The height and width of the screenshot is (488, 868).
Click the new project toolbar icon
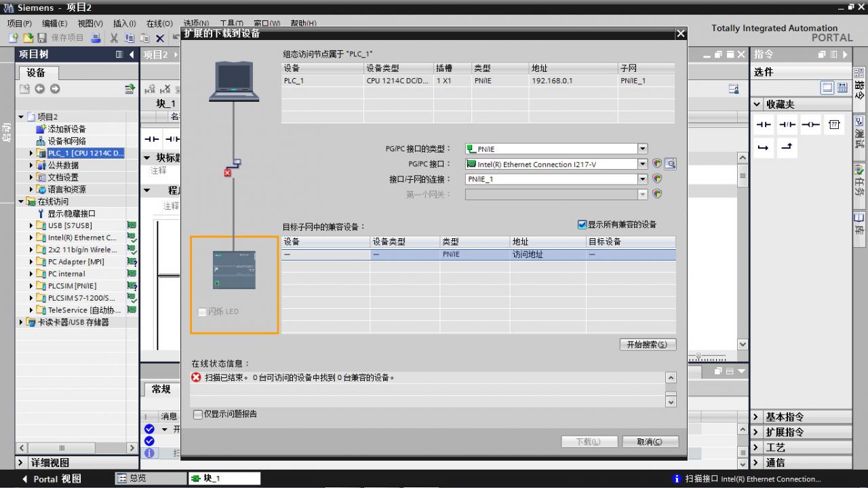coord(13,38)
